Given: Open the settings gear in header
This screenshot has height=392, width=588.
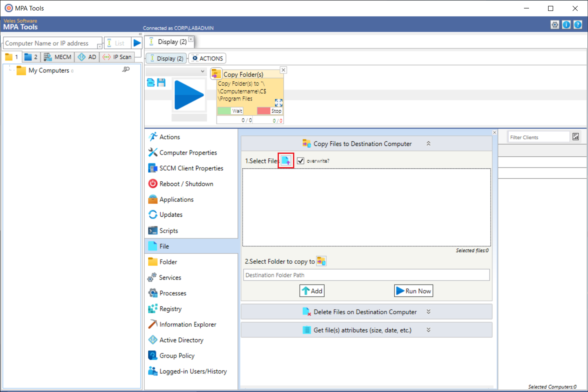Looking at the screenshot, I should click(555, 25).
